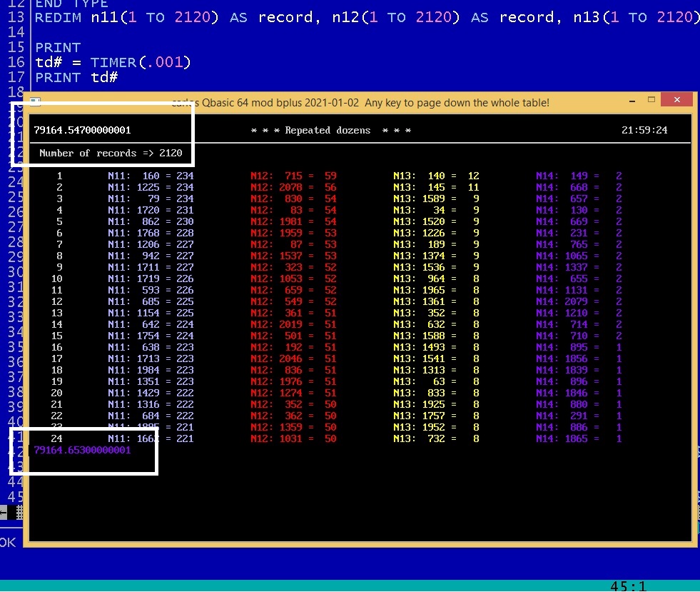This screenshot has width=700, height=592.
Task: Click the end timer value 79164.653
Action: tap(82, 451)
